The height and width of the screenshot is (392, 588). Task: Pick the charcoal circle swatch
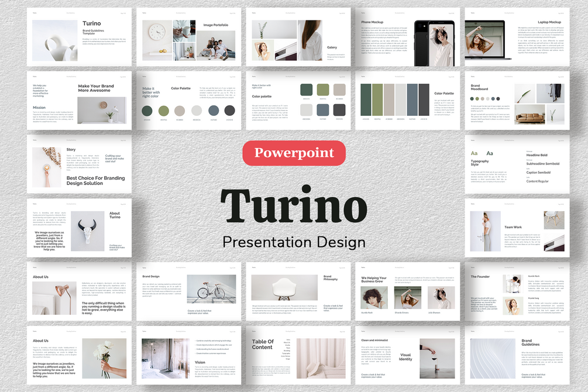229,111
